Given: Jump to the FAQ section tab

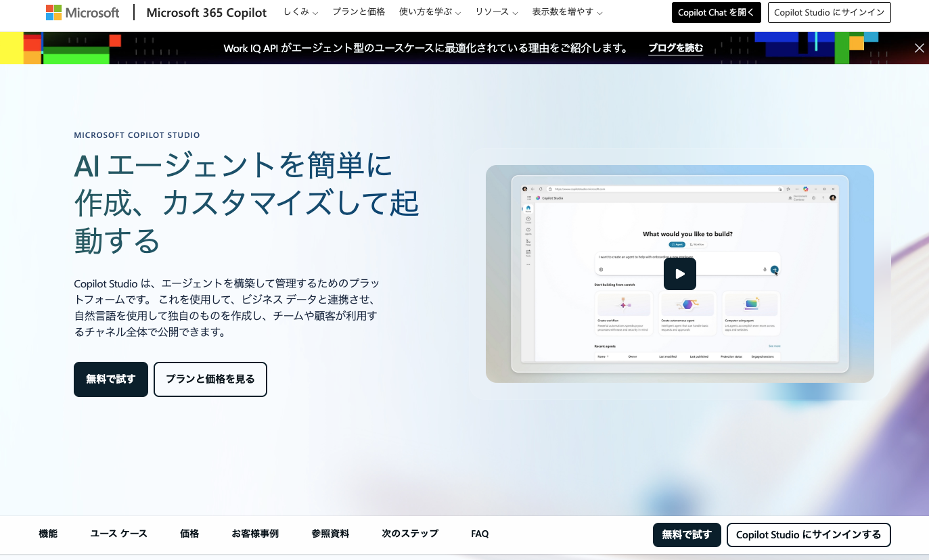Looking at the screenshot, I should pyautogui.click(x=480, y=534).
